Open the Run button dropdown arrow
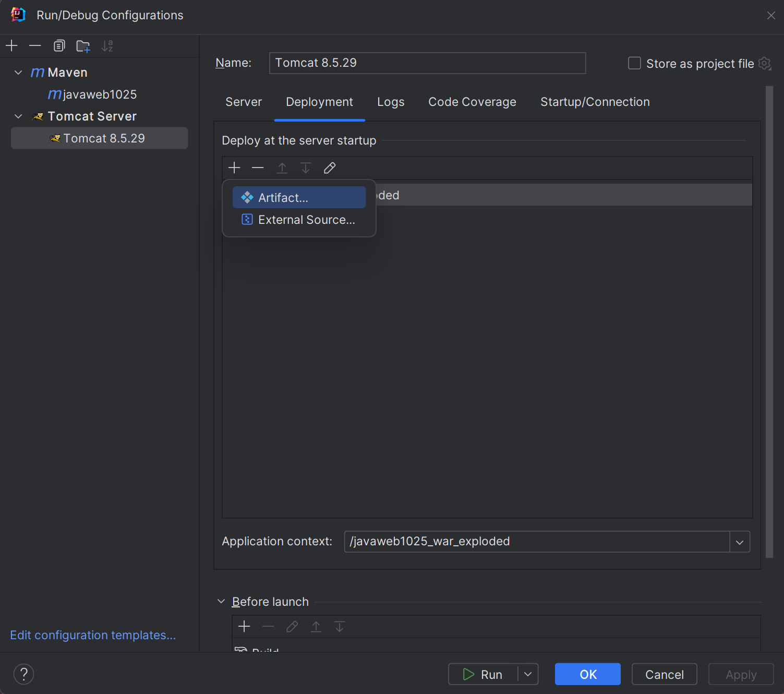 (x=528, y=674)
